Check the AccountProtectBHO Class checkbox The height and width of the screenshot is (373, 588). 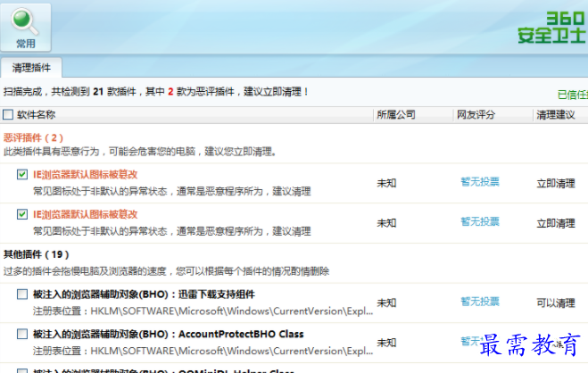point(22,334)
